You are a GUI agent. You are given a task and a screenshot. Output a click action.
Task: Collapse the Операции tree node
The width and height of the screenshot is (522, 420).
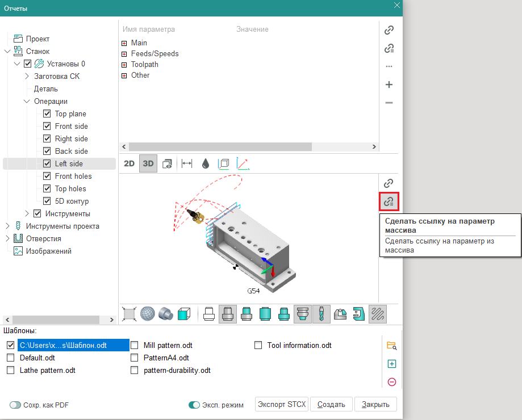(x=27, y=101)
